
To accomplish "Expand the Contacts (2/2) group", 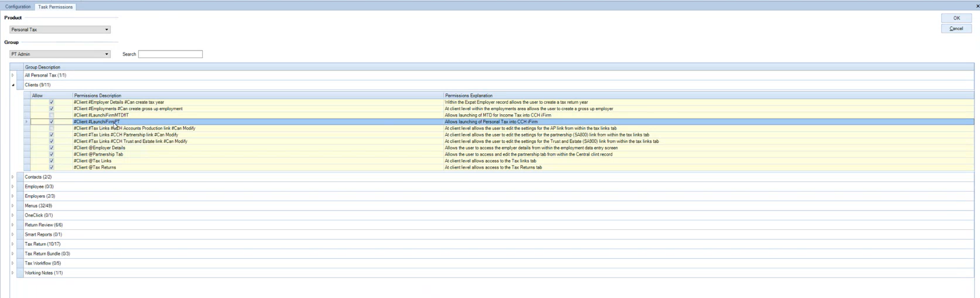I will coord(13,177).
